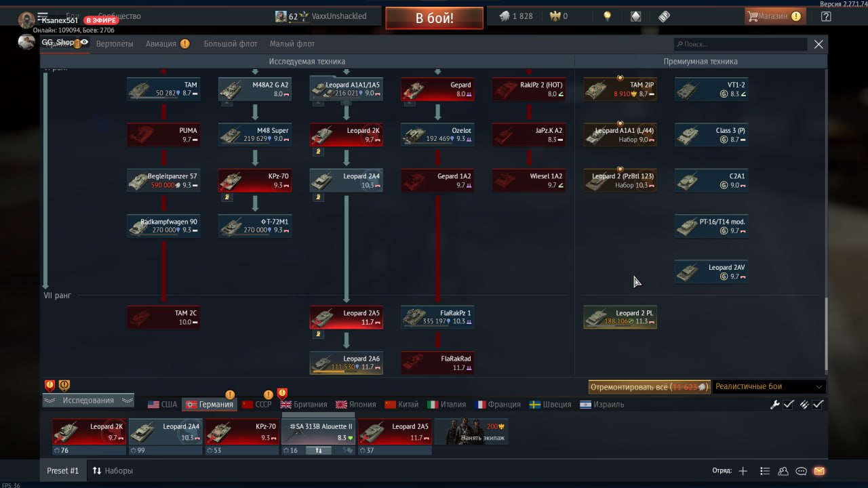Viewport: 868px width, 488px height.
Task: Select the ФТ-72М1 vehicle card
Action: pos(255,226)
